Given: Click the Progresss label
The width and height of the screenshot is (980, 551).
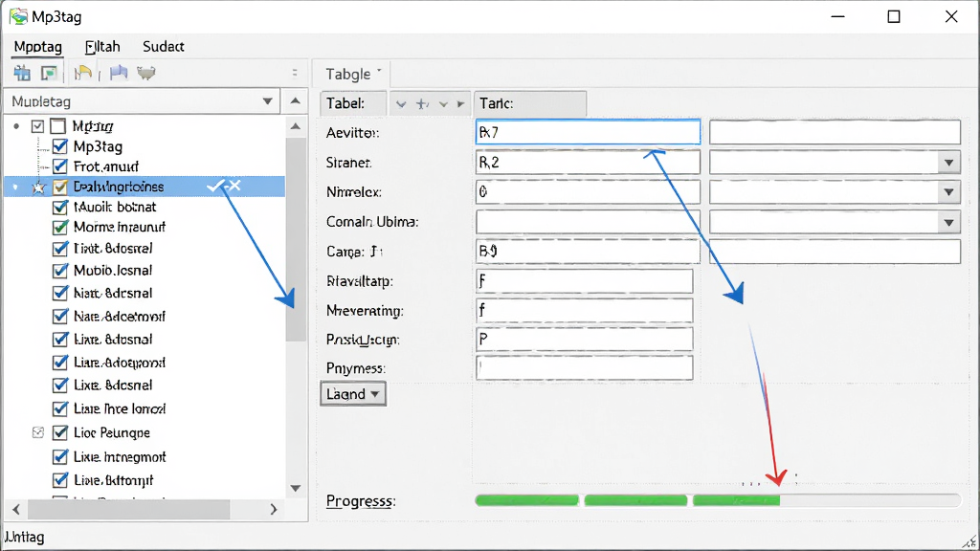Looking at the screenshot, I should pos(361,501).
